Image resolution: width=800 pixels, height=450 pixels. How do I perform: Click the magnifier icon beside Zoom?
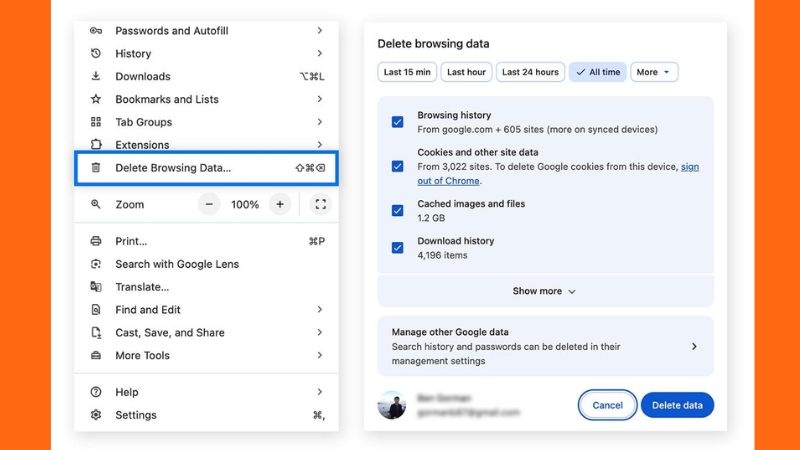pyautogui.click(x=96, y=204)
